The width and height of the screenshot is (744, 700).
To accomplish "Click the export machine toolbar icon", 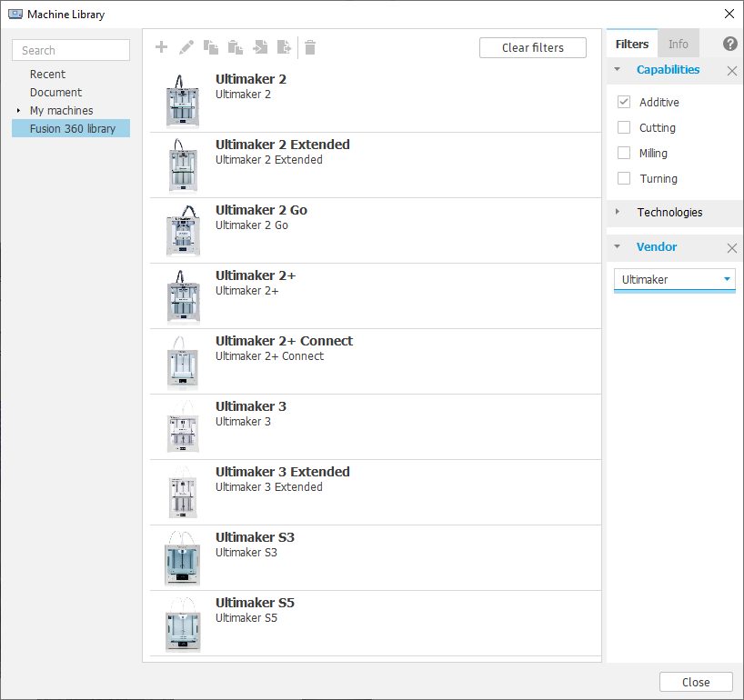I will point(284,47).
